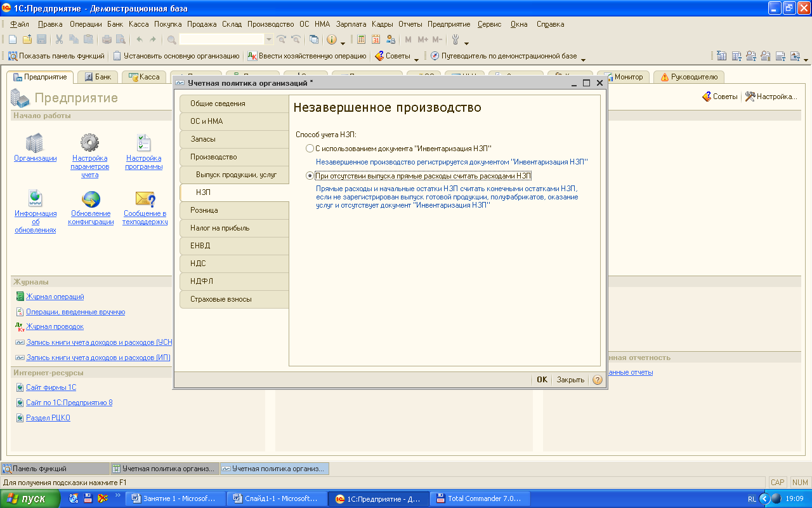Click the search input field in toolbar
Screen dimensions: 812x508
pyautogui.click(x=221, y=39)
